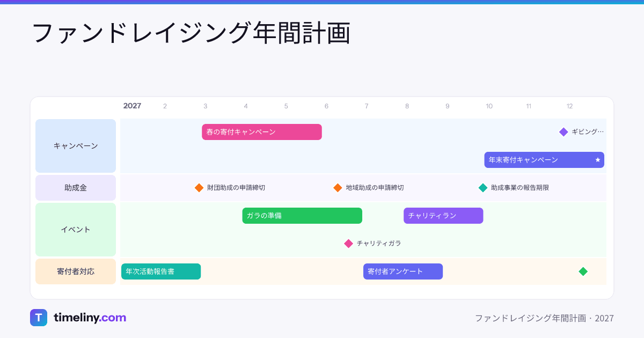644x338 pixels.
Task: Click month 5 in timeline header
Action: tap(286, 106)
